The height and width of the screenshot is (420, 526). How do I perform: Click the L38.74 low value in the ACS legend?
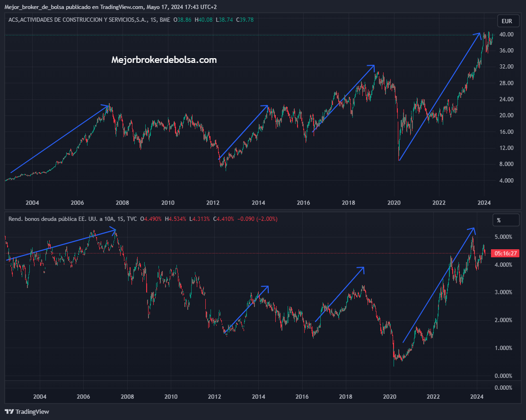tap(224, 20)
